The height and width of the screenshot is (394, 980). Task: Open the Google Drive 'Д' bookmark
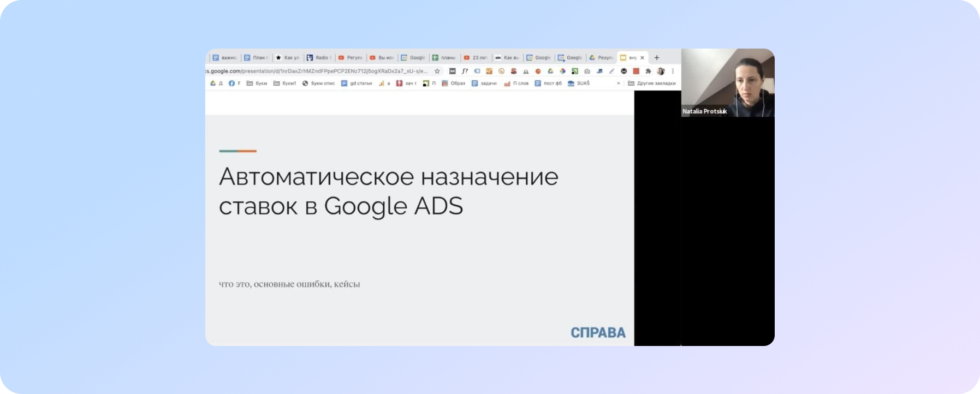pos(216,83)
